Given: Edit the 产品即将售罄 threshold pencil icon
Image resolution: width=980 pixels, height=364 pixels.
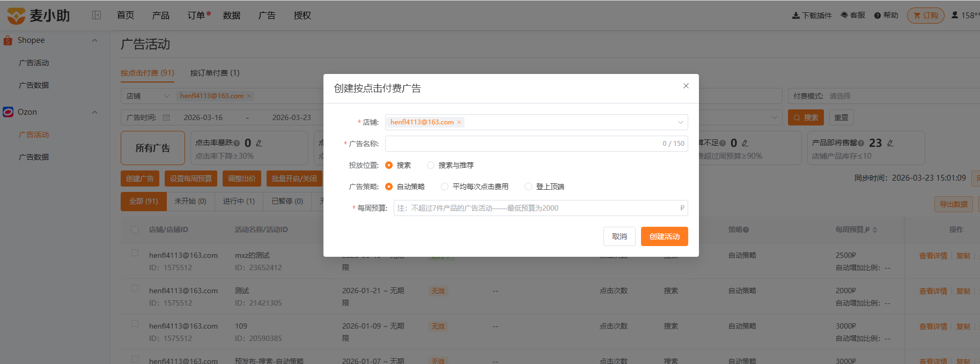Looking at the screenshot, I should click(890, 143).
